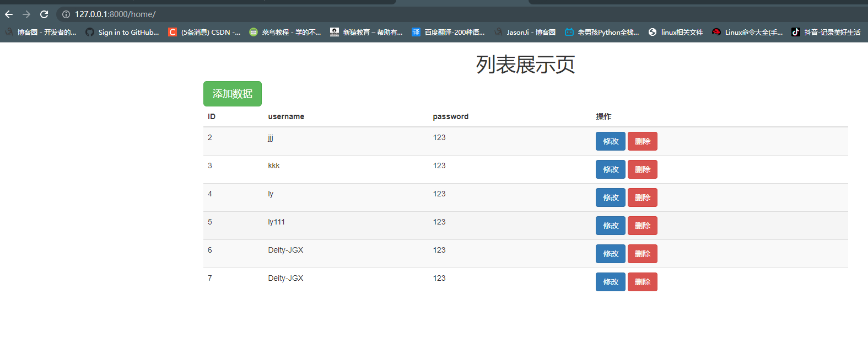The height and width of the screenshot is (358, 868).
Task: Reload the page with refresh icon
Action: click(x=44, y=14)
